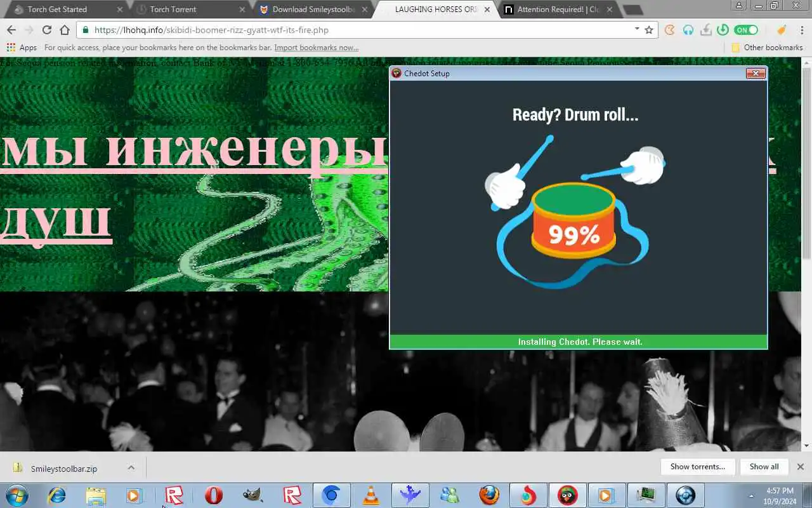Screen dimensions: 812x508
Task: Click the Ready? Drum roll heading
Action: [575, 114]
